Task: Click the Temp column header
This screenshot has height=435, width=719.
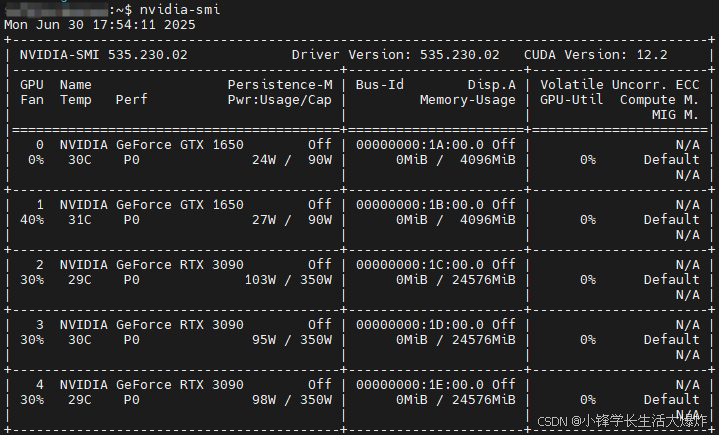Action: click(76, 100)
